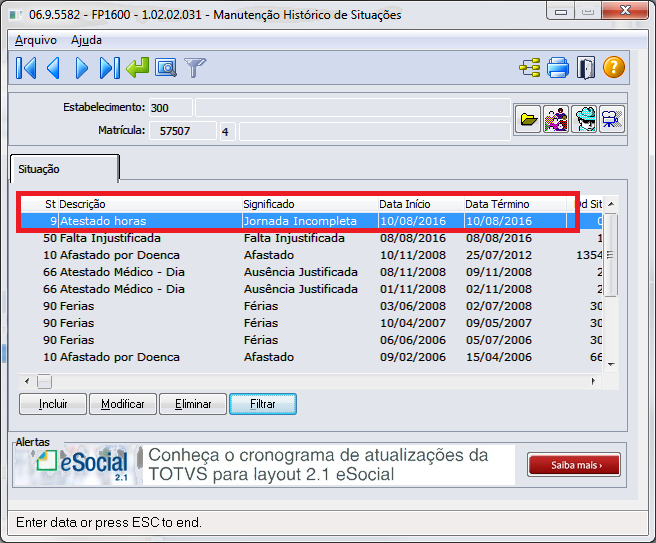Click the funnel filter icon

tap(195, 68)
